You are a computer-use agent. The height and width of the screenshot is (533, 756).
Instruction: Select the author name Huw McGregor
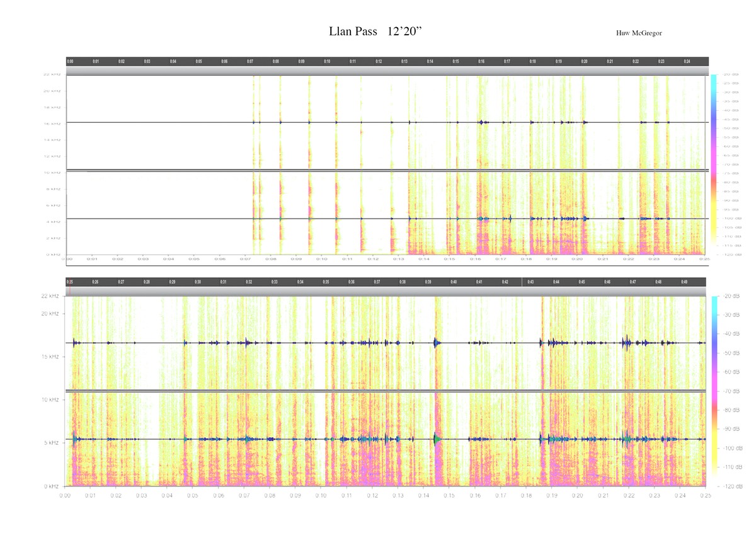coord(639,33)
